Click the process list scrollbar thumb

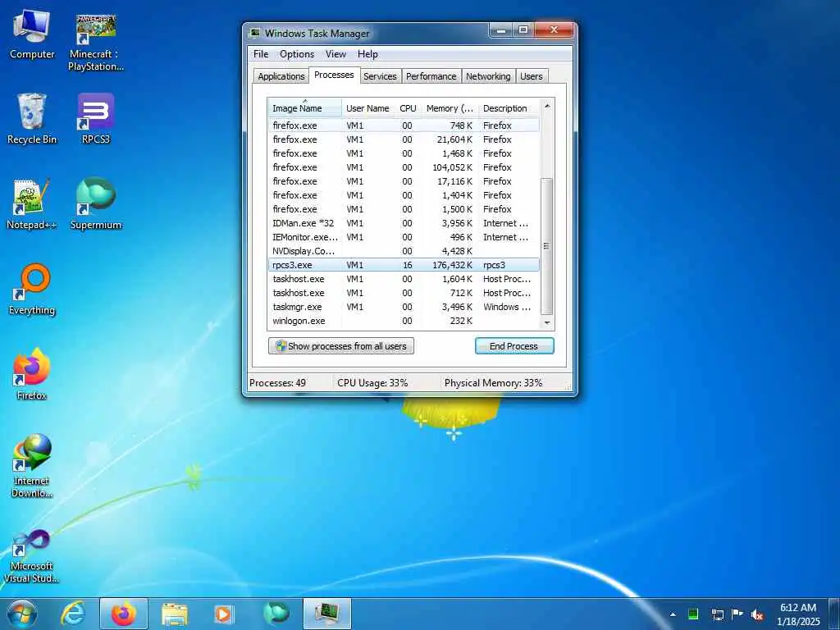click(x=547, y=246)
